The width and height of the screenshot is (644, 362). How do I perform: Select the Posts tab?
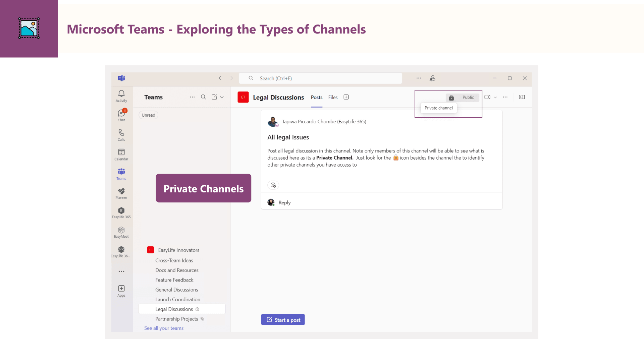tap(316, 97)
